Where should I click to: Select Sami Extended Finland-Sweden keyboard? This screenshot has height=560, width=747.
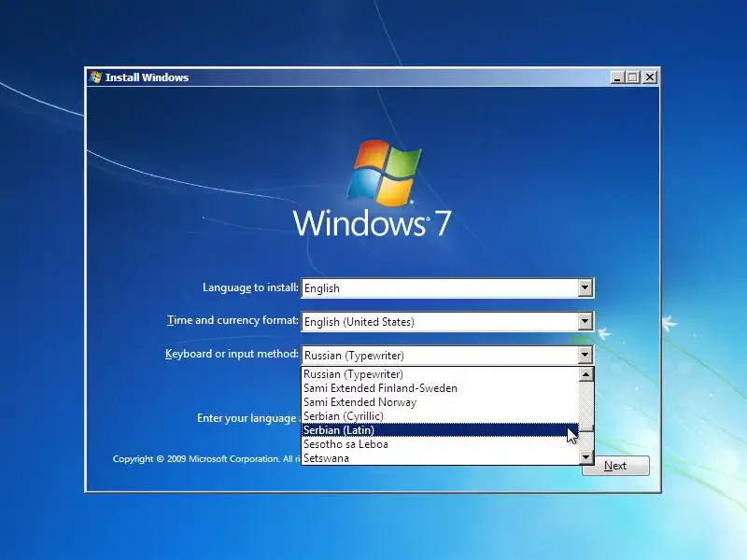(440, 388)
